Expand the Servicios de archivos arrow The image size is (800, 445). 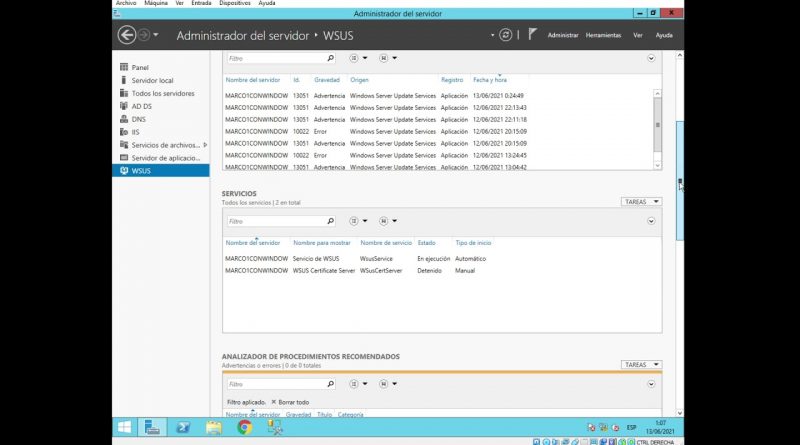(205, 145)
